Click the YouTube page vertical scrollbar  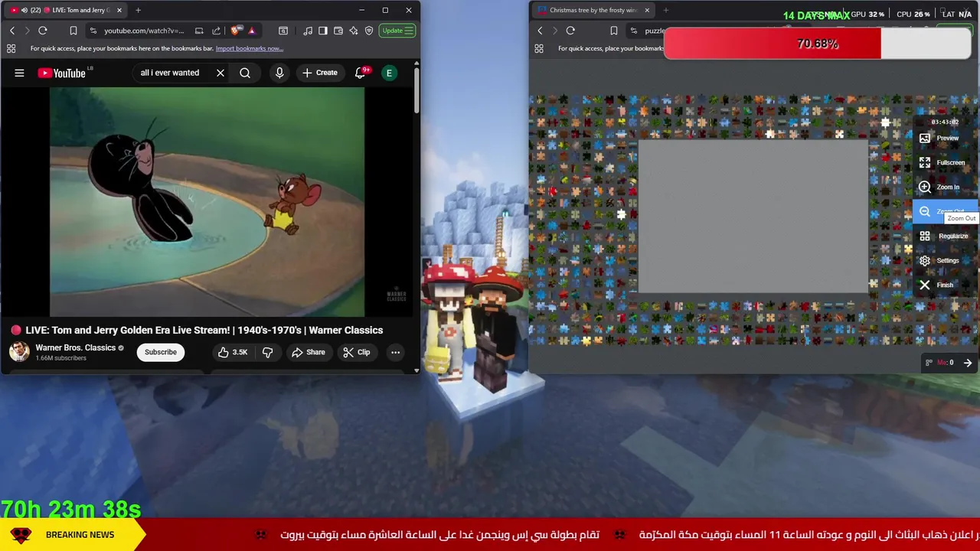(416, 92)
